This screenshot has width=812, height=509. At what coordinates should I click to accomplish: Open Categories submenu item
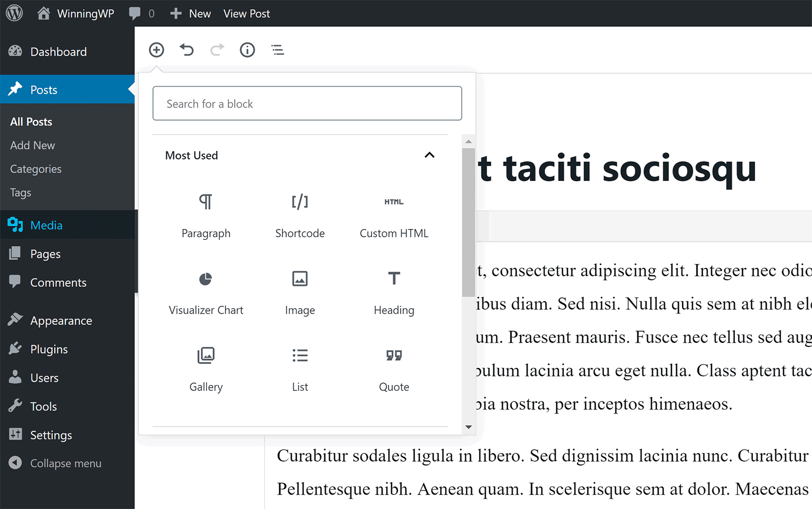[x=36, y=169]
